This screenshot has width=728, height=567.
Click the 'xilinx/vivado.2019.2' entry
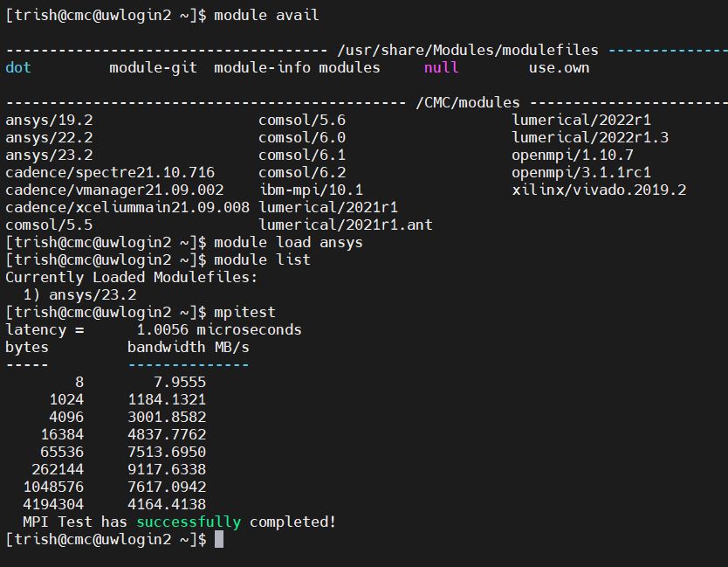[599, 190]
